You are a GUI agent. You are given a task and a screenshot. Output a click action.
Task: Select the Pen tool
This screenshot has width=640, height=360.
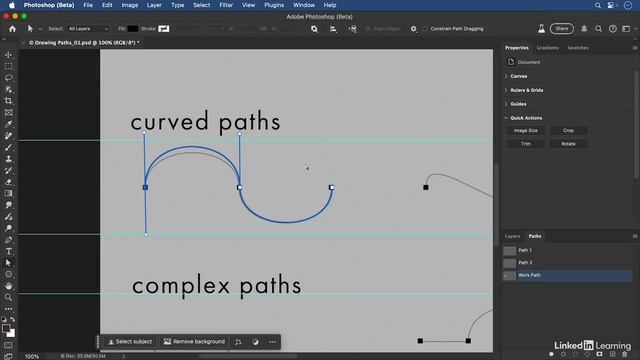(x=8, y=240)
